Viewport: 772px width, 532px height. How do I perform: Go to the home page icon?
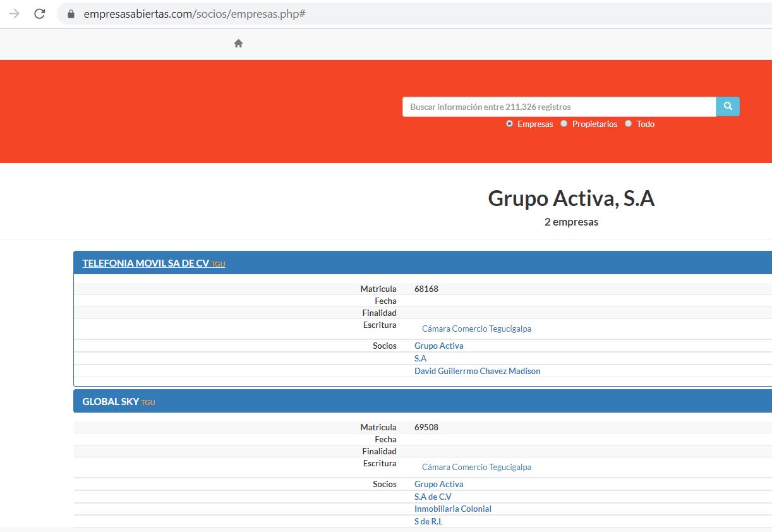click(238, 44)
